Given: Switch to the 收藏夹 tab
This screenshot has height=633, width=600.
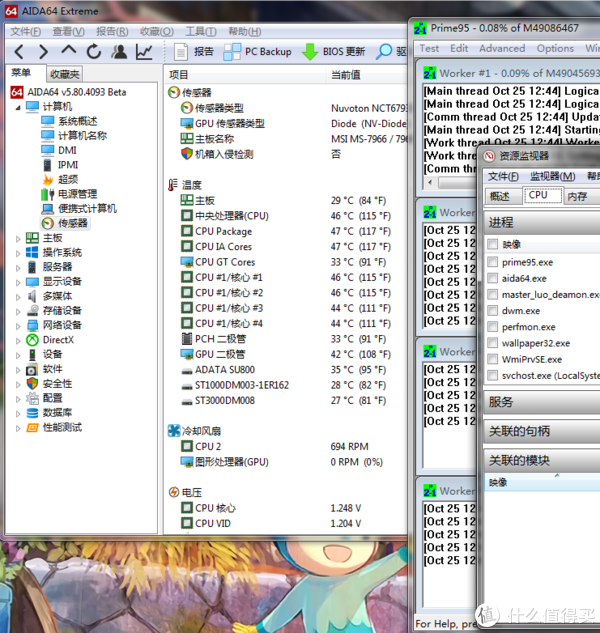Looking at the screenshot, I should click(64, 75).
